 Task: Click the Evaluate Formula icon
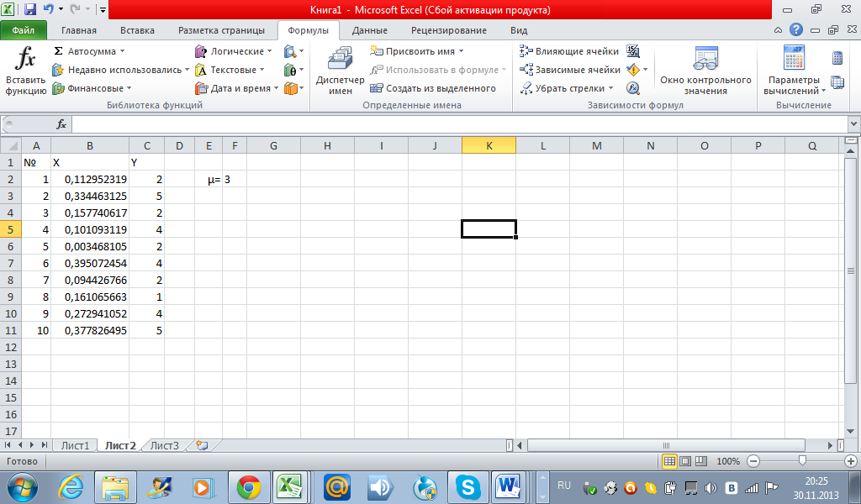pos(632,88)
